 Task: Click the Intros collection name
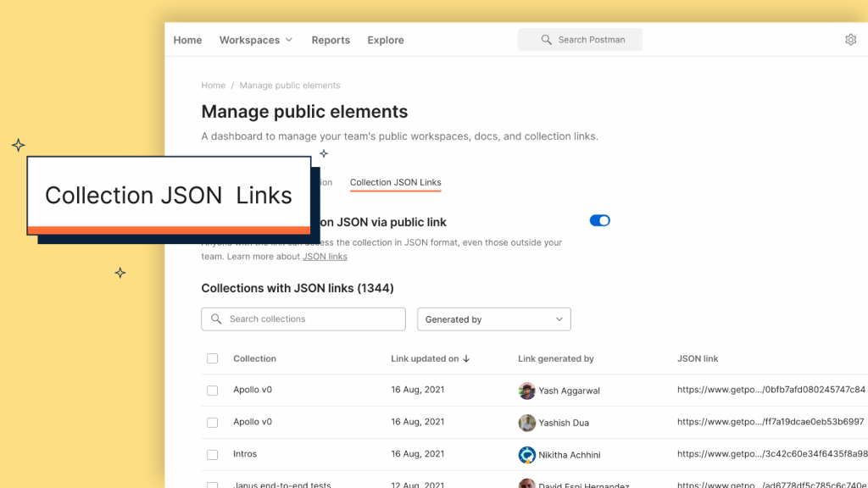[x=245, y=454]
